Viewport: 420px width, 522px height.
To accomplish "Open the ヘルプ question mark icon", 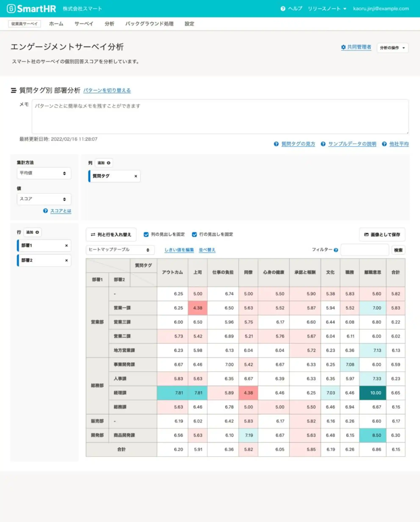I will coord(283,9).
